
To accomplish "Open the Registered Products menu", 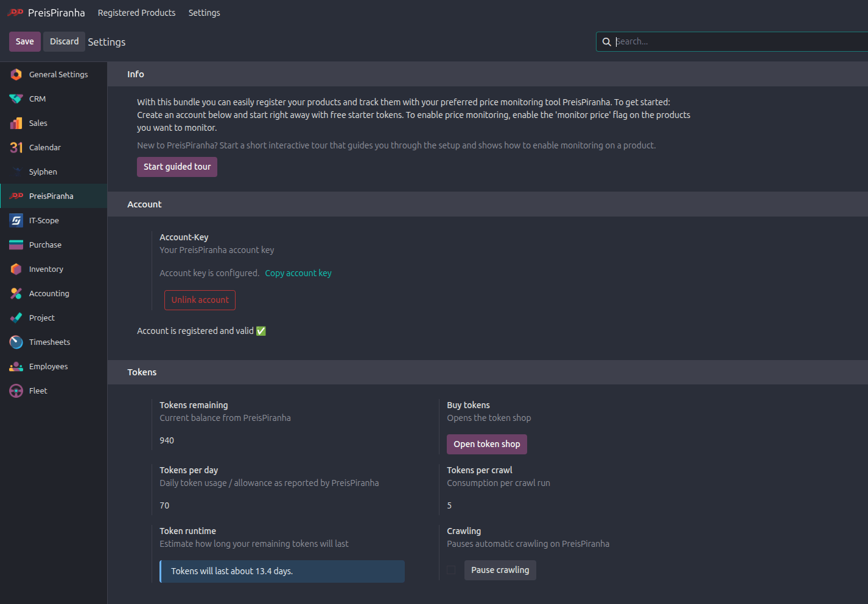I will tap(136, 13).
